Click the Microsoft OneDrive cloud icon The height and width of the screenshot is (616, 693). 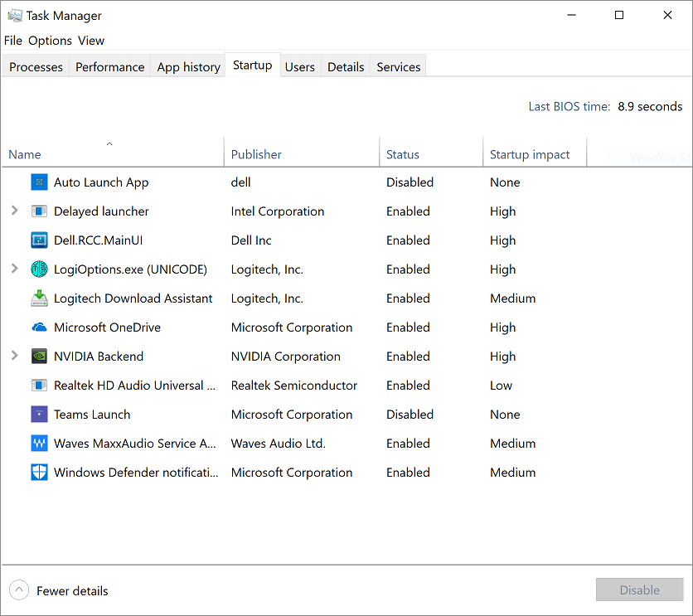click(39, 327)
